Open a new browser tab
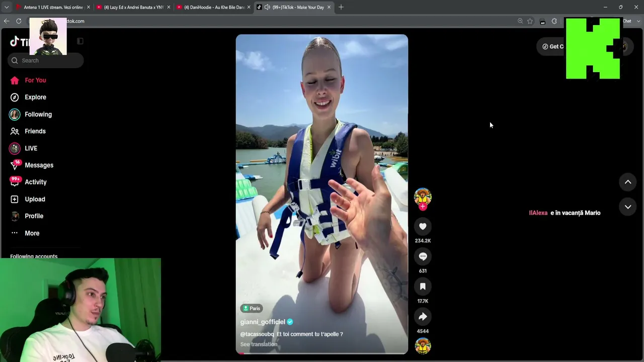This screenshot has width=644, height=362. (x=341, y=7)
